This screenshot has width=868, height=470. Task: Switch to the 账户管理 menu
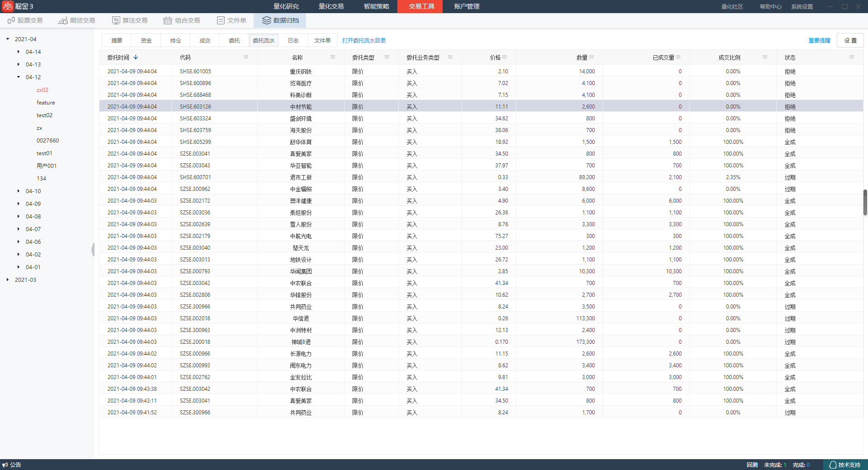(467, 6)
